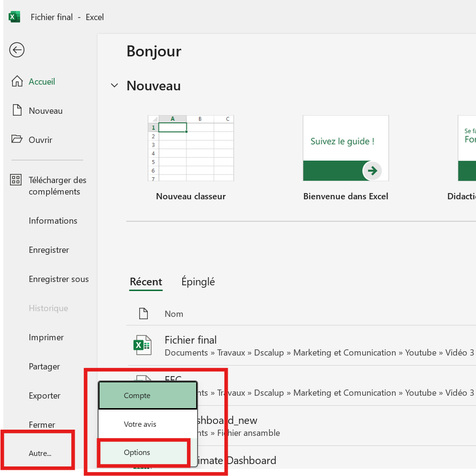Screen dimensions: 476x476
Task: Click the Ouvrir folder icon
Action: [x=17, y=139]
